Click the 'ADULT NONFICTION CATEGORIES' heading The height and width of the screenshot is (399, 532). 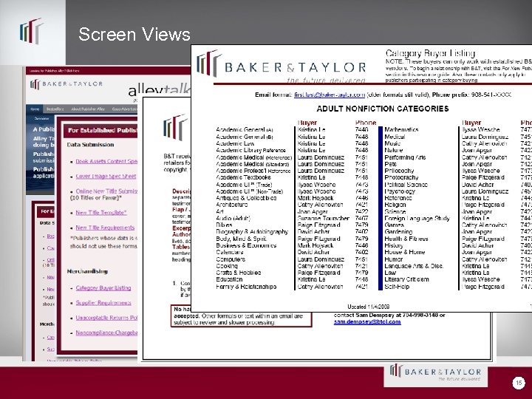tap(383, 109)
